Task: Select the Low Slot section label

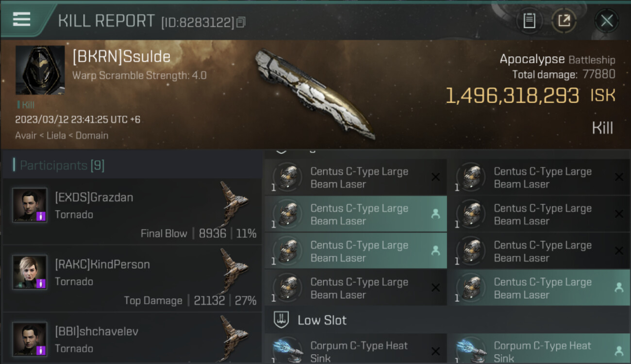Action: click(322, 320)
